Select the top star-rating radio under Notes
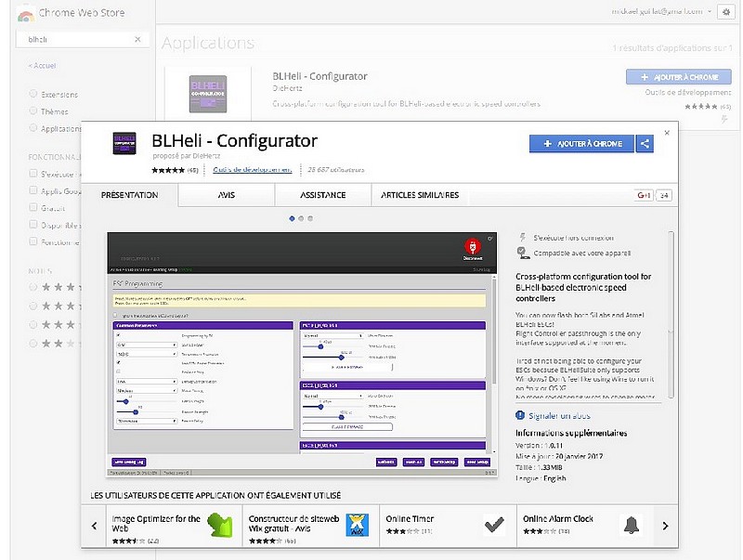The image size is (743, 560). click(x=33, y=287)
